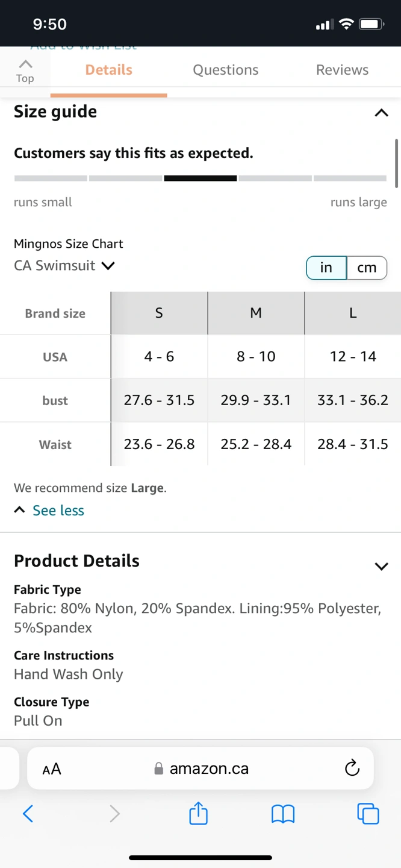Show open tabs with tabs icon
This screenshot has height=868, width=401.
point(368,813)
